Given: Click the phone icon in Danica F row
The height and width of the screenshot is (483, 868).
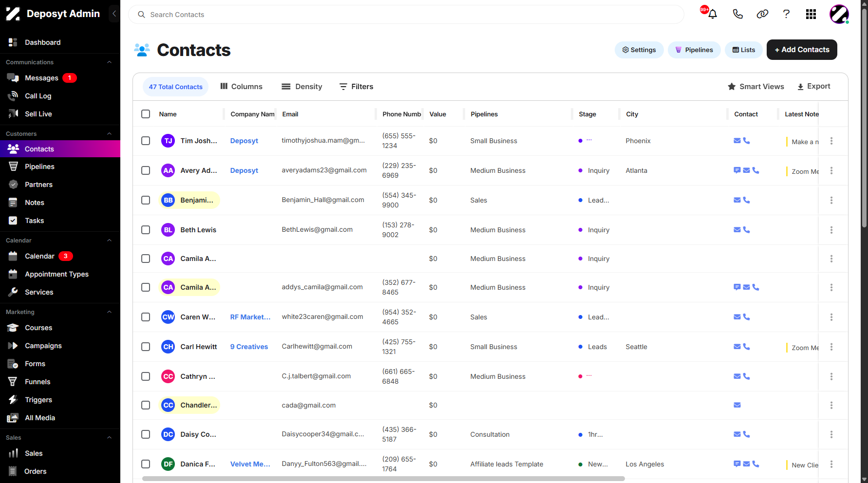Looking at the screenshot, I should coord(756,464).
